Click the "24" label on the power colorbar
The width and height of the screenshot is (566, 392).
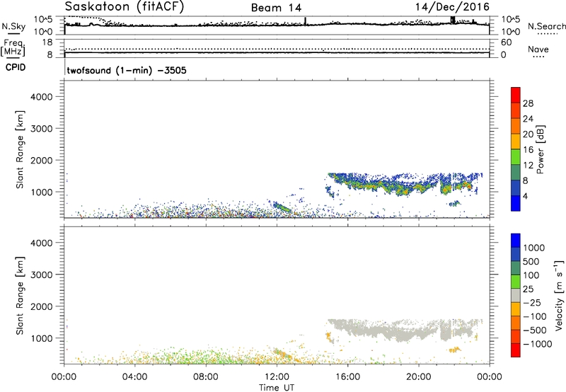tap(528, 119)
